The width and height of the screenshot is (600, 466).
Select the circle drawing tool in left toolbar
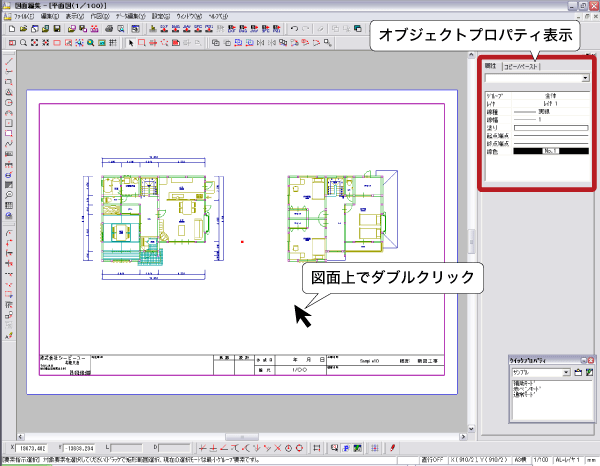(x=9, y=103)
